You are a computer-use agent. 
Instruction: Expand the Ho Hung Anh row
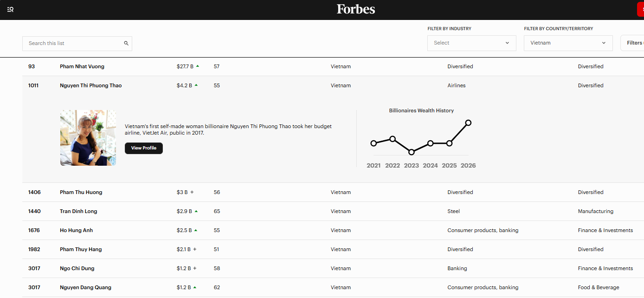(x=333, y=230)
